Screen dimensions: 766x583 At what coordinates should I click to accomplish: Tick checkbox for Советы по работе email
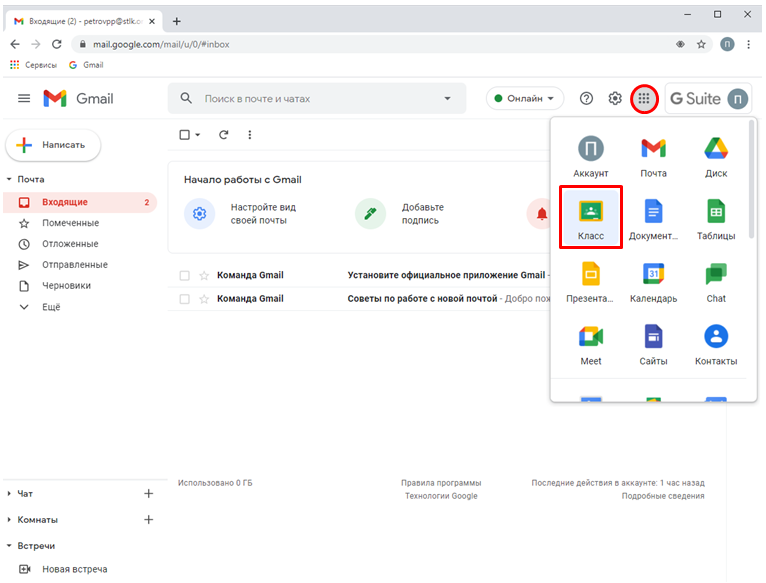point(185,299)
